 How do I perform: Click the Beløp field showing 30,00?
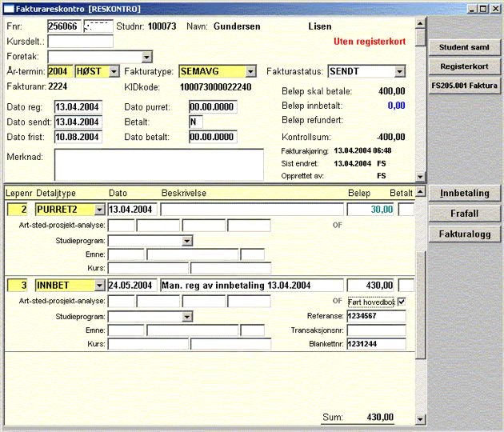tap(370, 210)
